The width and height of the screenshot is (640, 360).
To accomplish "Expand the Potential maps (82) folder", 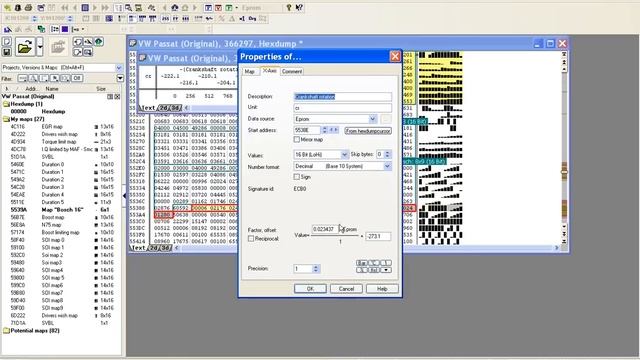I will click(6, 330).
